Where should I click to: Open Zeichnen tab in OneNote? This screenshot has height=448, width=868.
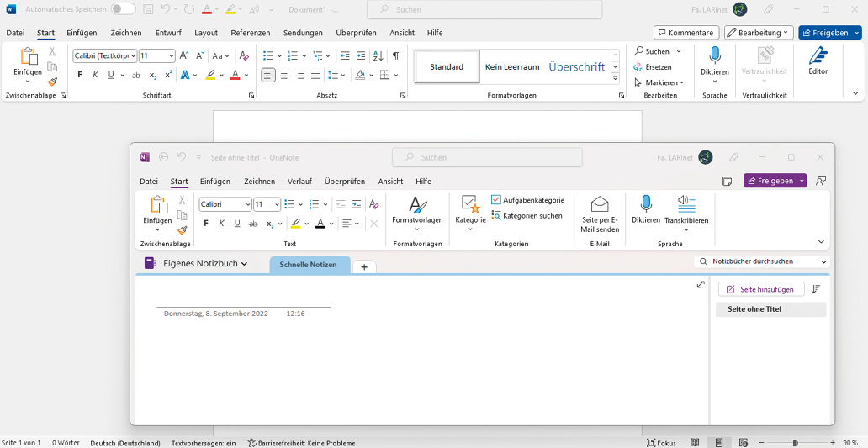[x=259, y=181]
